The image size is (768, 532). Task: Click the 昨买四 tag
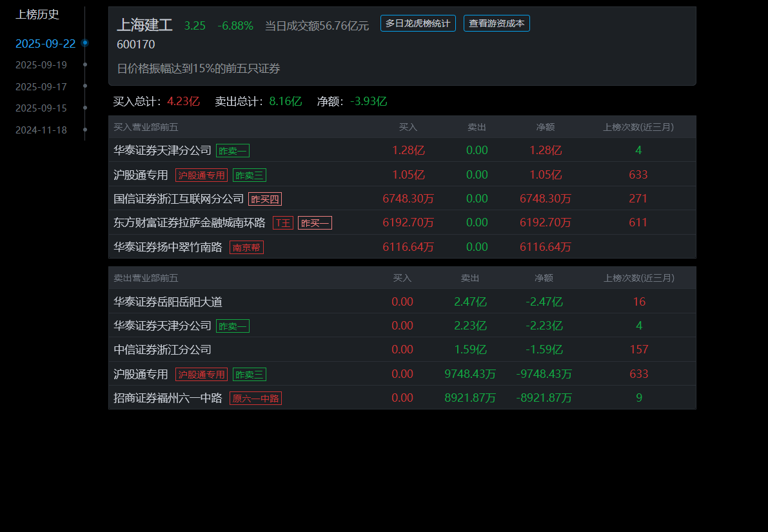(x=265, y=199)
